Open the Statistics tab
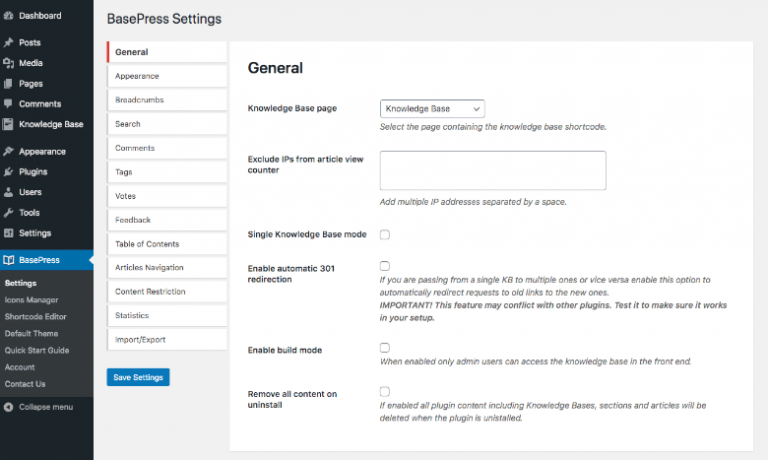 coord(167,315)
